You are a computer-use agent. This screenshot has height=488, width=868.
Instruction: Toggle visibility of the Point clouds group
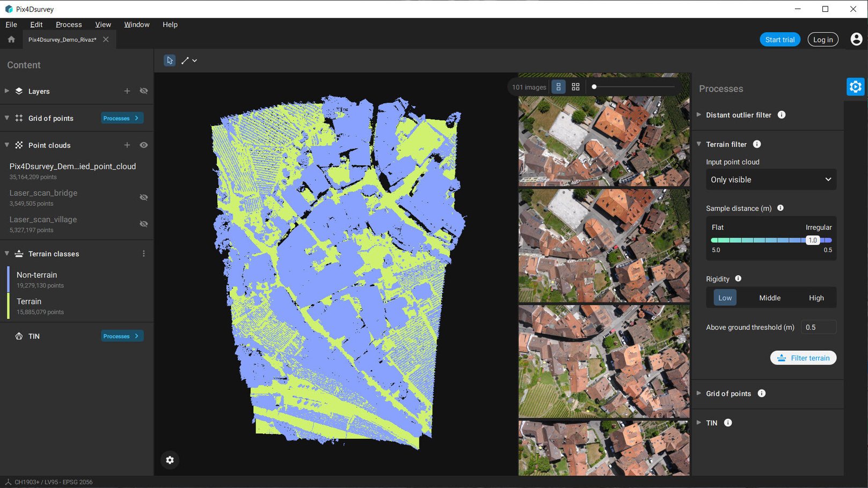pyautogui.click(x=143, y=145)
